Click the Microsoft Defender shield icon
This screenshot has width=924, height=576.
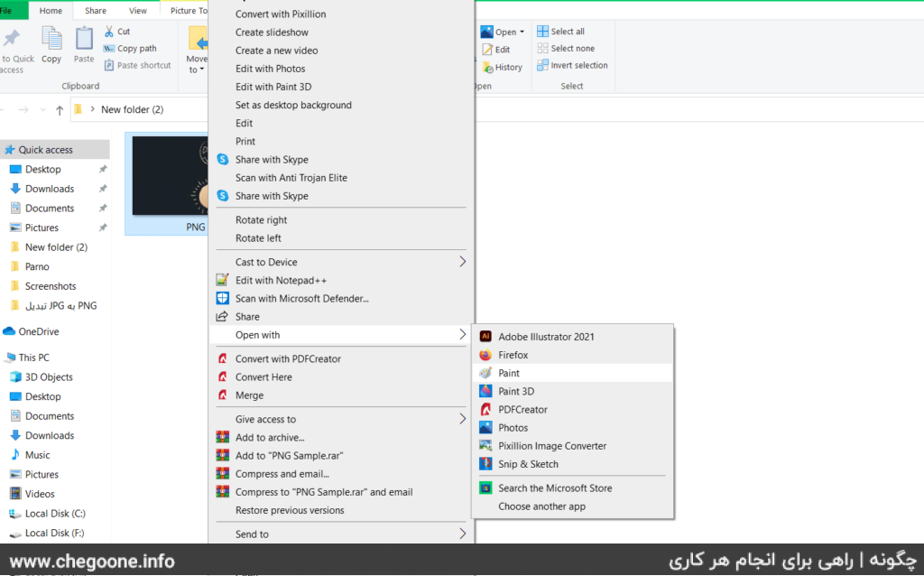point(223,299)
